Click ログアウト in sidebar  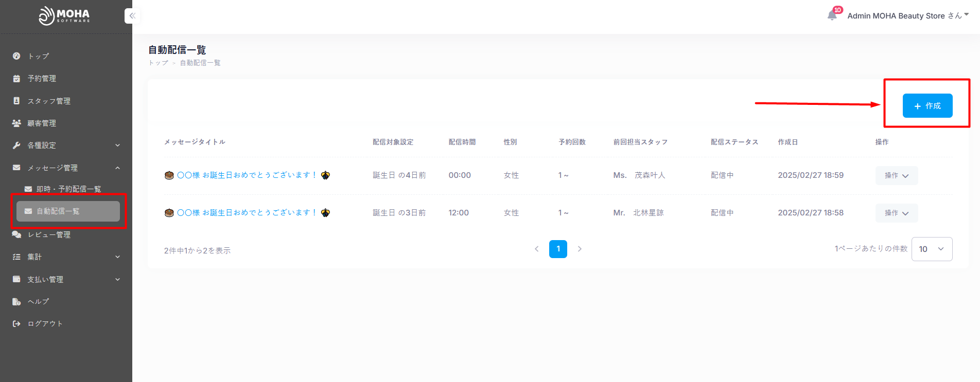click(45, 324)
